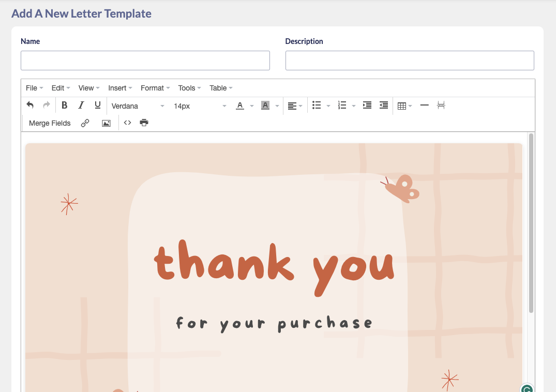Open the File menu
This screenshot has height=392, width=556.
(35, 88)
